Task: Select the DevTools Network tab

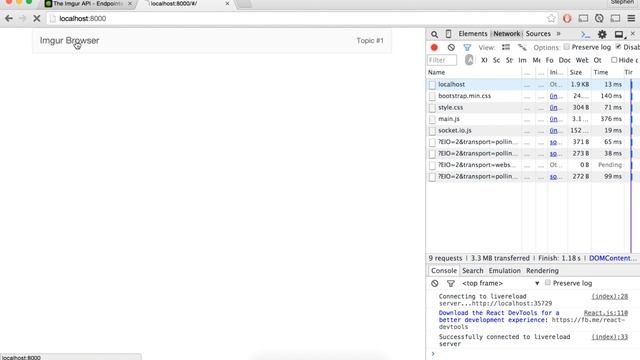Action: [x=507, y=34]
